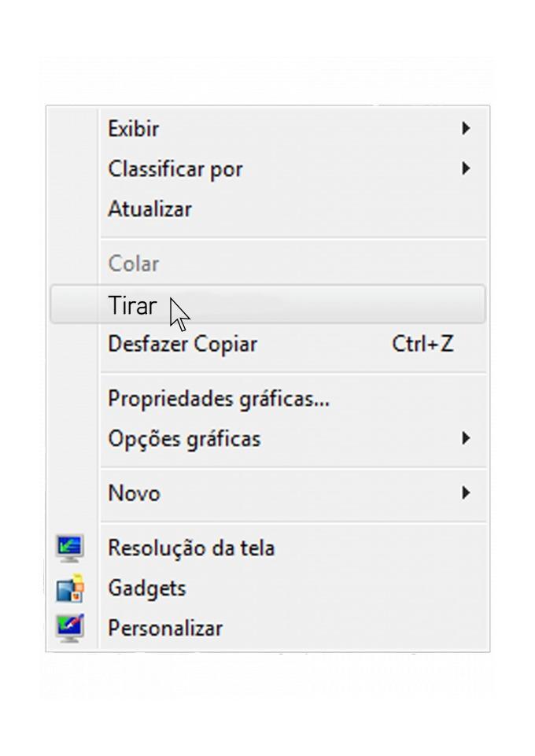Open the Resolução da tela text entry
The image size is (535, 756).
coord(191,548)
